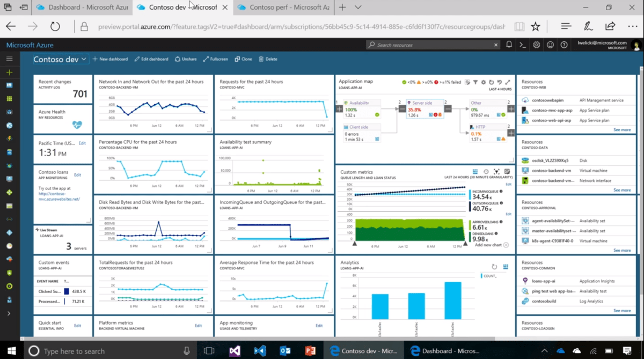This screenshot has height=359, width=644.
Task: Expand the left sidebar chevron
Action: (9, 313)
